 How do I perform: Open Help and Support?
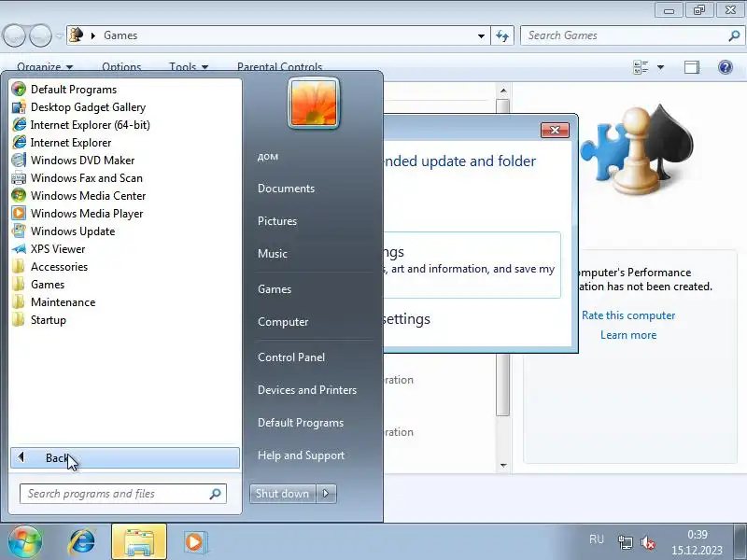301,455
